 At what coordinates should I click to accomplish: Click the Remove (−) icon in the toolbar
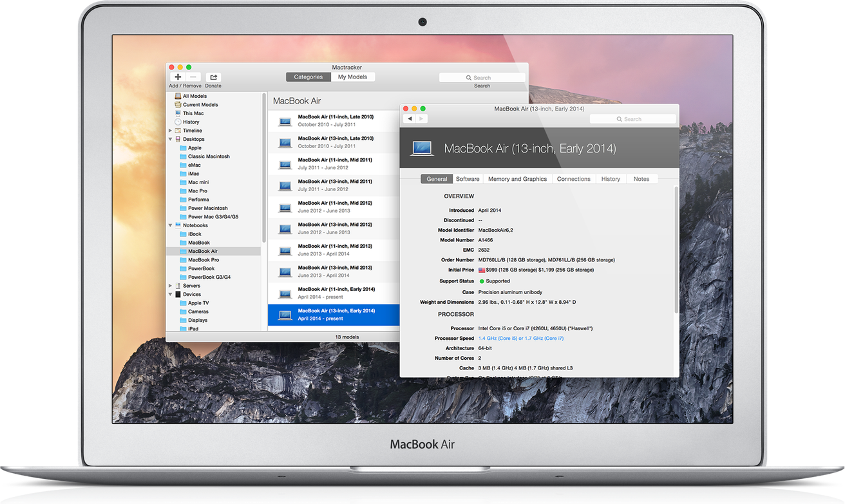191,77
